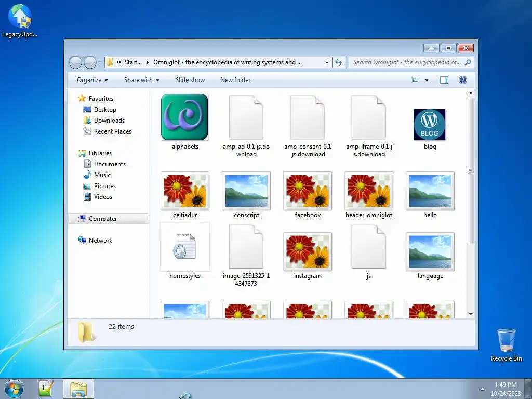
Task: Select the js file icon
Action: 369,247
